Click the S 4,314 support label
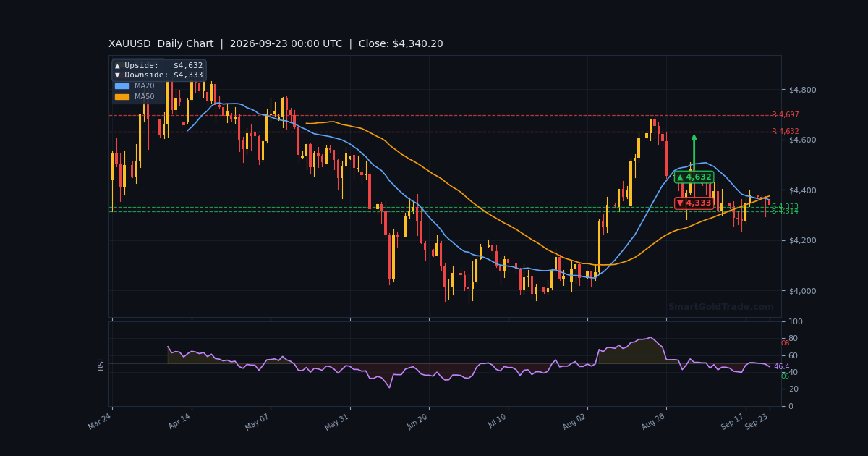Image resolution: width=868 pixels, height=456 pixels. [785, 211]
